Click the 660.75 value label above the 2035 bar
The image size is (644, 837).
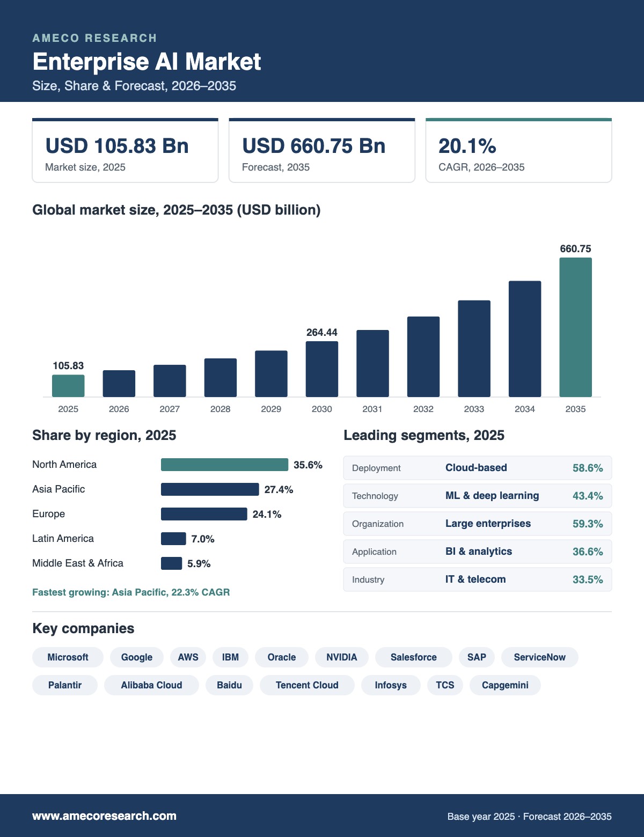(x=575, y=248)
